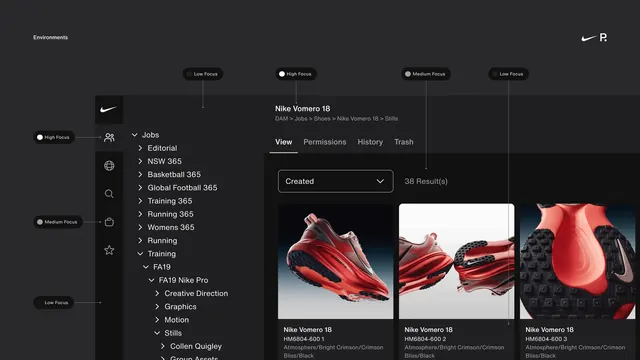Image resolution: width=640 pixels, height=360 pixels.
Task: Expand the Graphics folder chevron
Action: pos(157,307)
